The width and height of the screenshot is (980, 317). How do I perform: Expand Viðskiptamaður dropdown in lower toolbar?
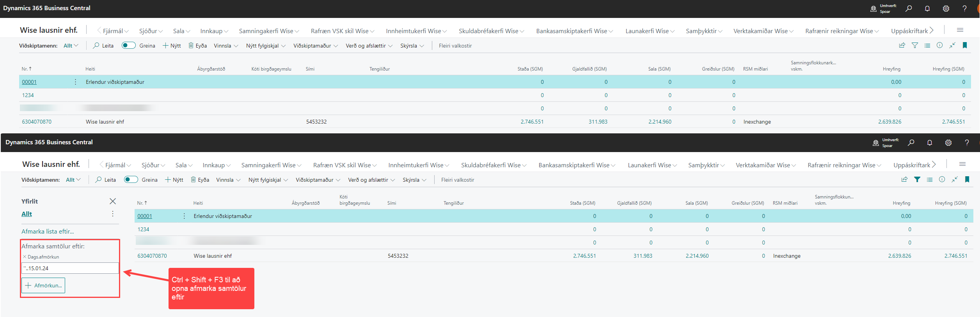point(318,180)
